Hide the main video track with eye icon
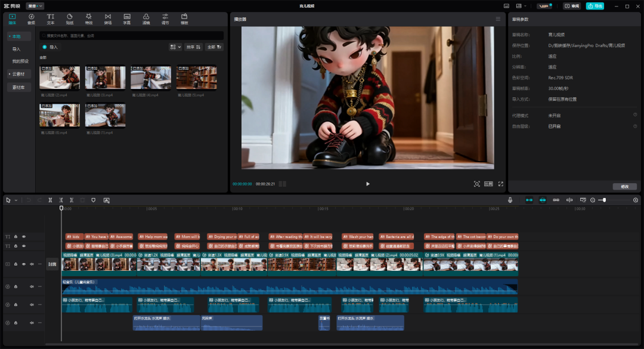The image size is (644, 349). pos(24,264)
